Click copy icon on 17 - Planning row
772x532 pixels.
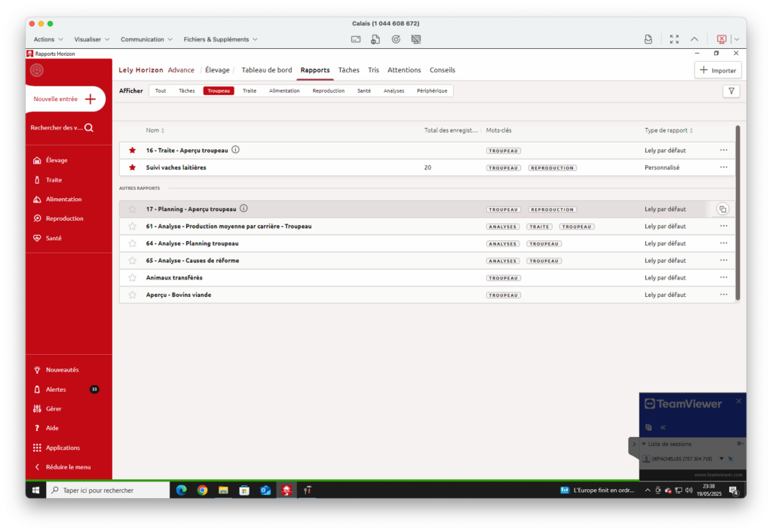point(722,209)
